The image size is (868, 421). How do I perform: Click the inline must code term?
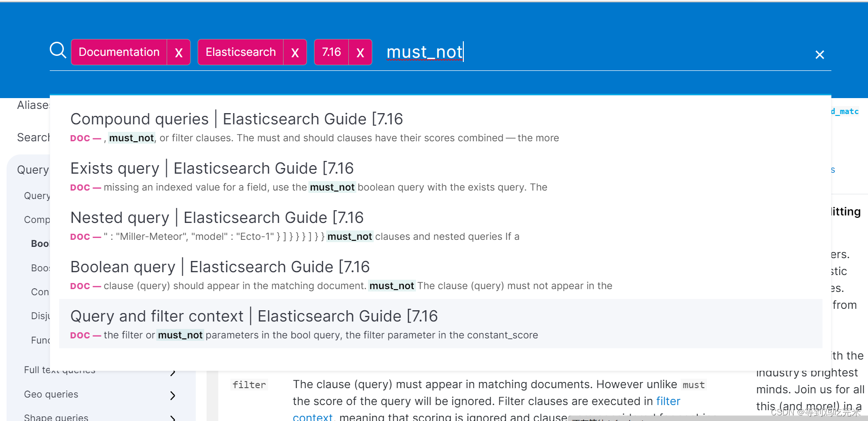click(x=693, y=385)
